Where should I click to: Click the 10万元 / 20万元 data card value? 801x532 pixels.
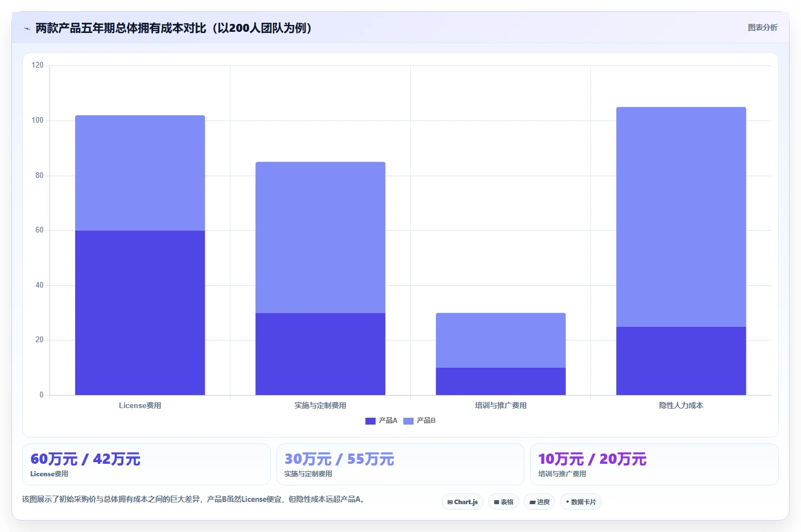(592, 459)
